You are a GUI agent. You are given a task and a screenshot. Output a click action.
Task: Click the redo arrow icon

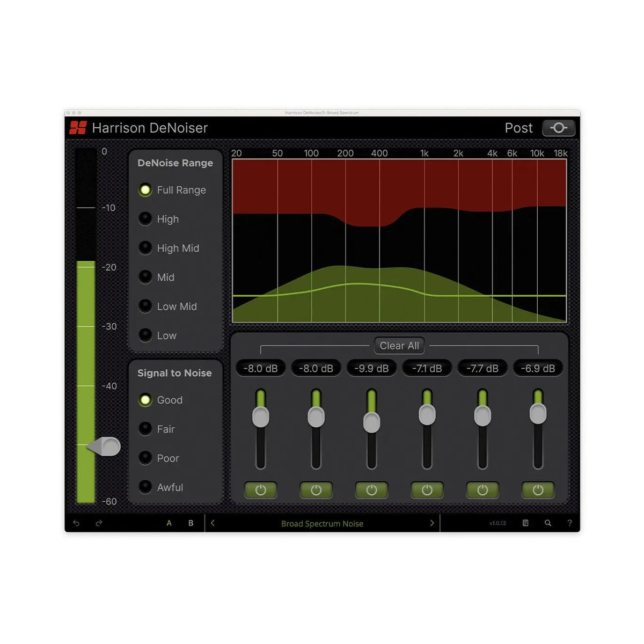point(99,523)
